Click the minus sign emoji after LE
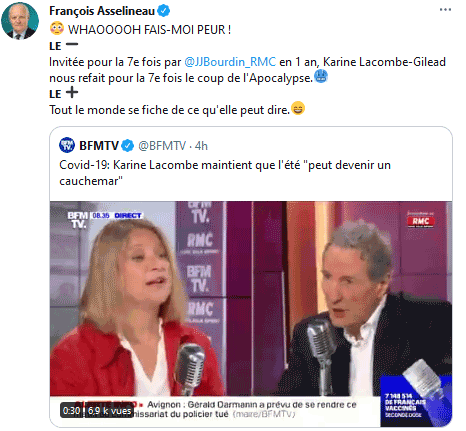Viewport: 466px width, 431px height. [72, 44]
